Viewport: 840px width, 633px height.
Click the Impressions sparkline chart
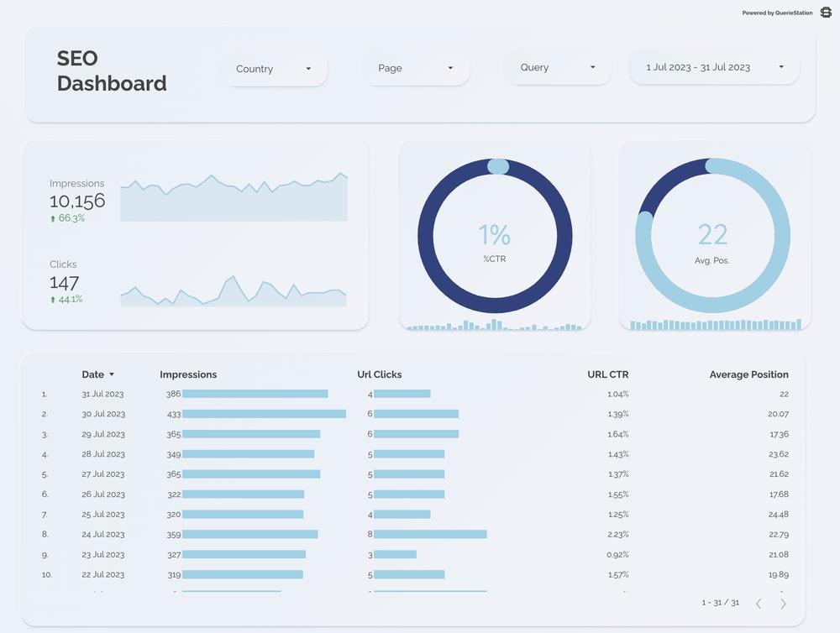coord(234,196)
